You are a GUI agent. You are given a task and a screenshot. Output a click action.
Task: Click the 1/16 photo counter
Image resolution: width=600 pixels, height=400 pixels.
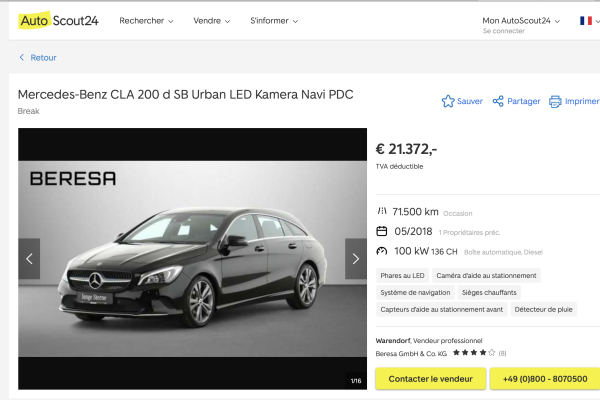coord(356,381)
